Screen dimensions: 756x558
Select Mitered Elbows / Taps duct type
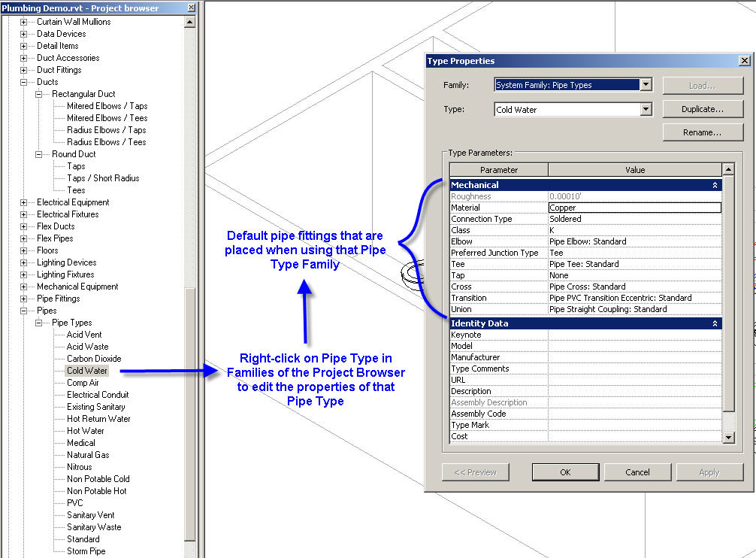click(x=107, y=106)
